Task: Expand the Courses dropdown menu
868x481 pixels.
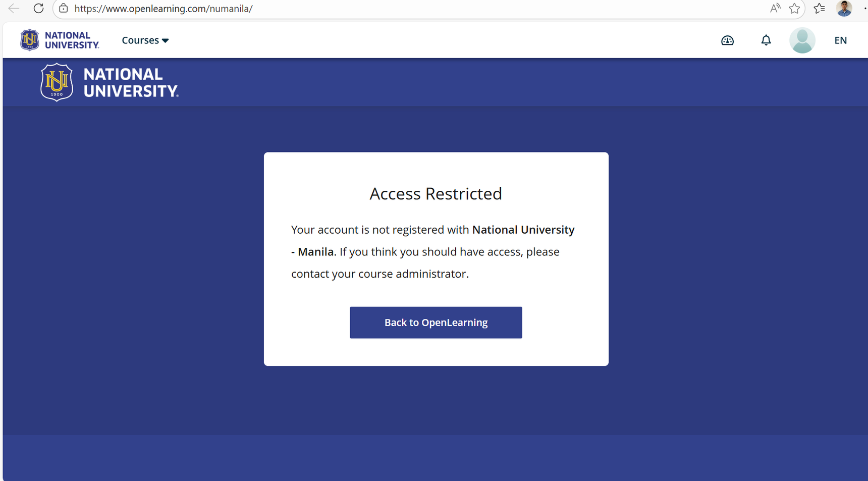Action: click(145, 40)
